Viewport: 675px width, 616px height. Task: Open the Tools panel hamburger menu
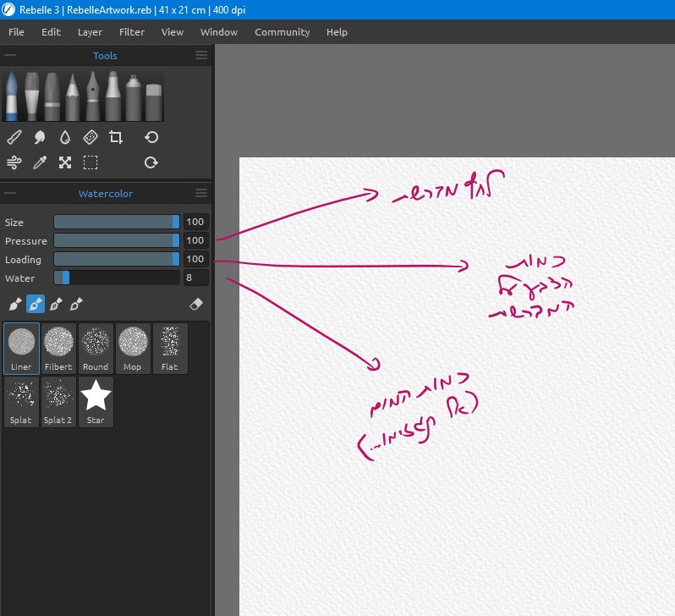coord(201,55)
